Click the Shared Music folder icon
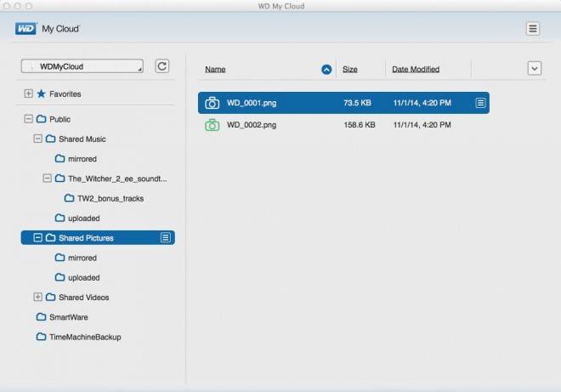 [x=51, y=139]
